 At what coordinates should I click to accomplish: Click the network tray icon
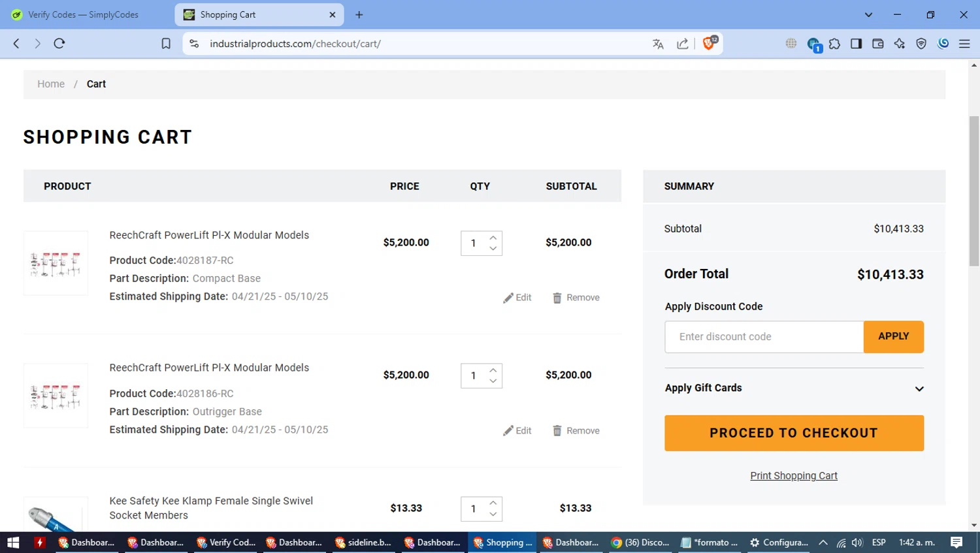click(841, 543)
